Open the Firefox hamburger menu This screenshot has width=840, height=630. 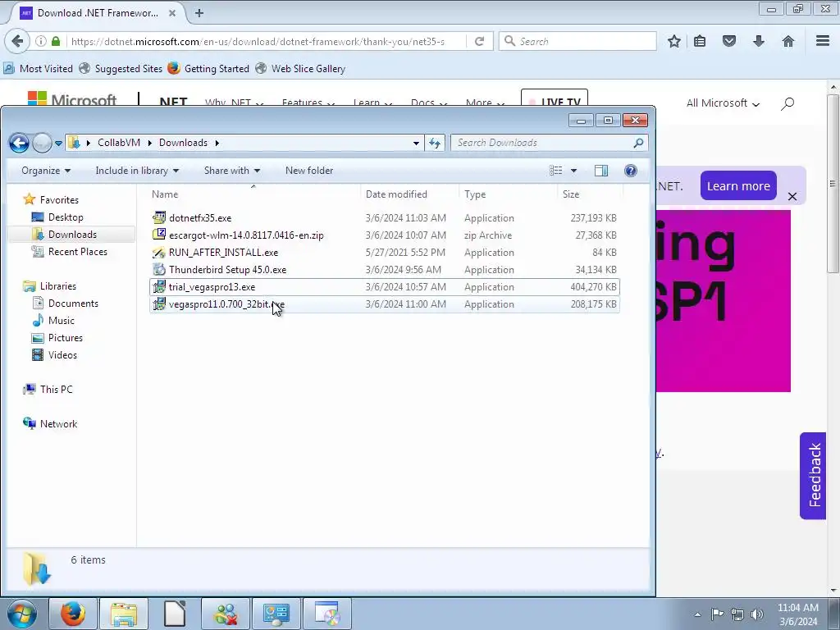click(823, 41)
